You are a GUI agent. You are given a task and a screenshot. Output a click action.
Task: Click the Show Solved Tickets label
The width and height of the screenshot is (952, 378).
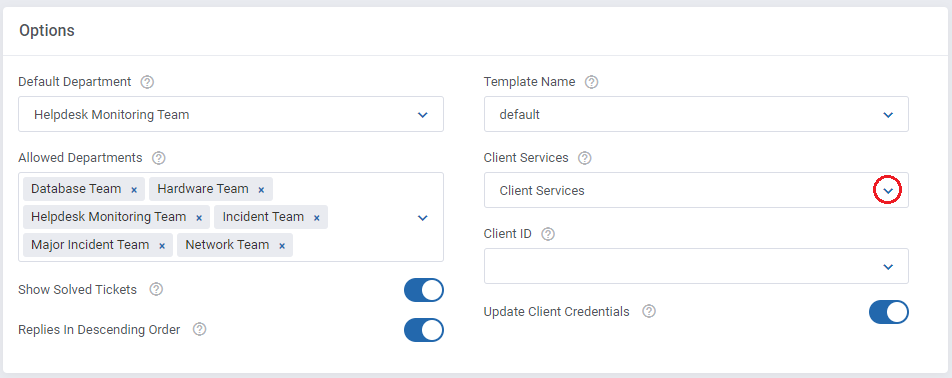tap(78, 289)
